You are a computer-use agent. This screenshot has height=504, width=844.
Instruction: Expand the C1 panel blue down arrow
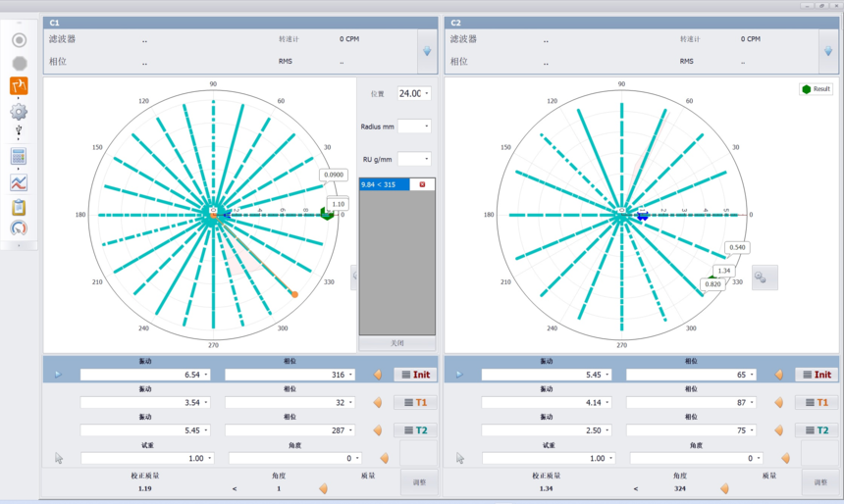pos(426,51)
